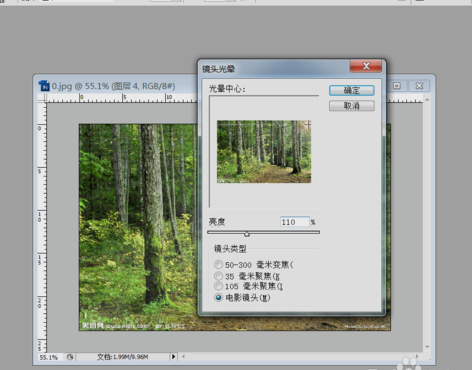
Task: Click the 亮度 brightness slider handle
Action: point(247,234)
